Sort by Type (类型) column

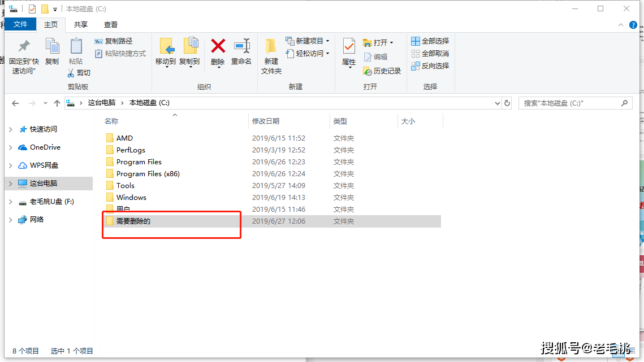tap(340, 121)
